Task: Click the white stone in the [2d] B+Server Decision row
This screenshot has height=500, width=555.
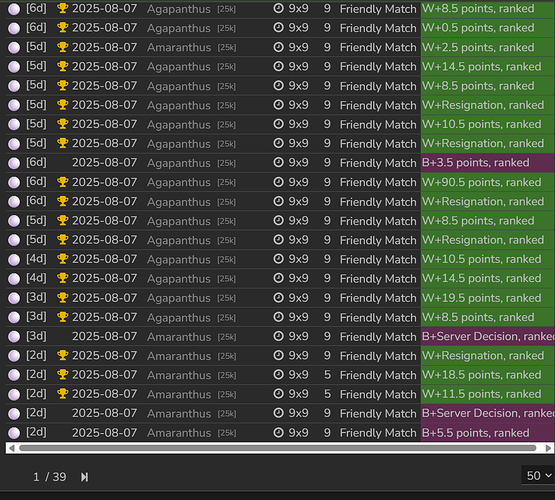Action: coord(14,414)
